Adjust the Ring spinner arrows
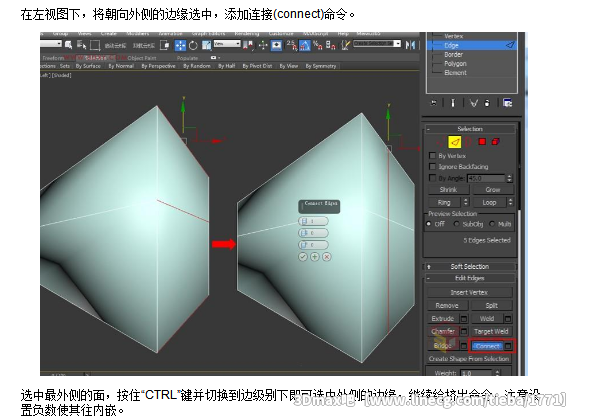 pos(466,202)
